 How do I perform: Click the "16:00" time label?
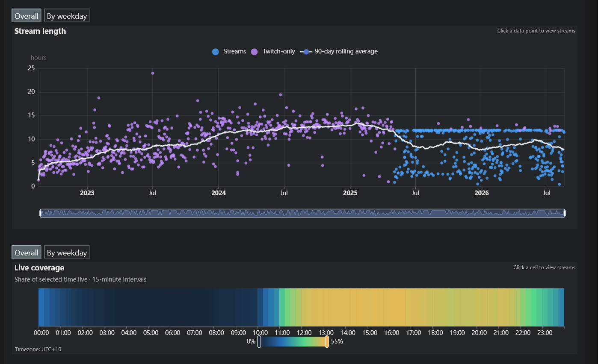[x=392, y=333]
